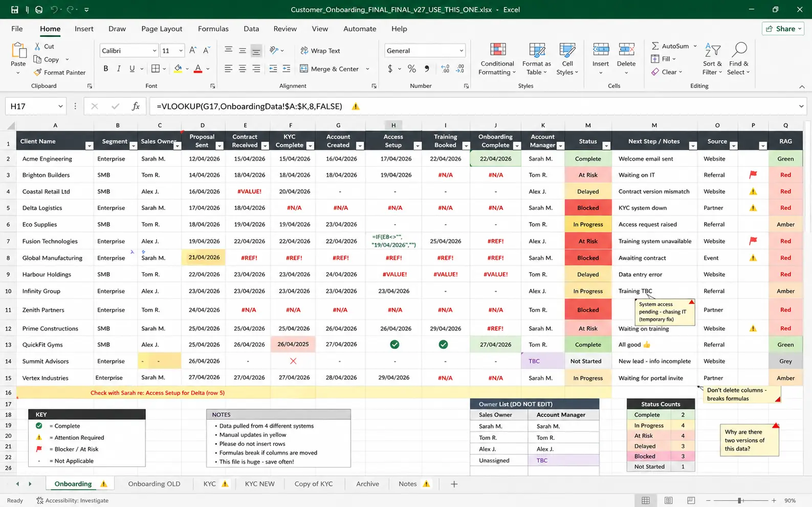
Task: Open Sort & Filter tool
Action: 712,59
